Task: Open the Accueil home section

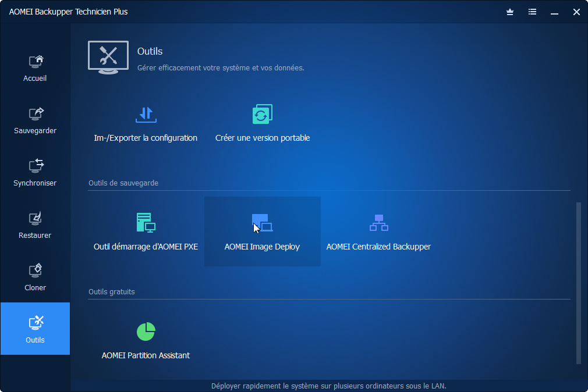Action: [x=35, y=69]
